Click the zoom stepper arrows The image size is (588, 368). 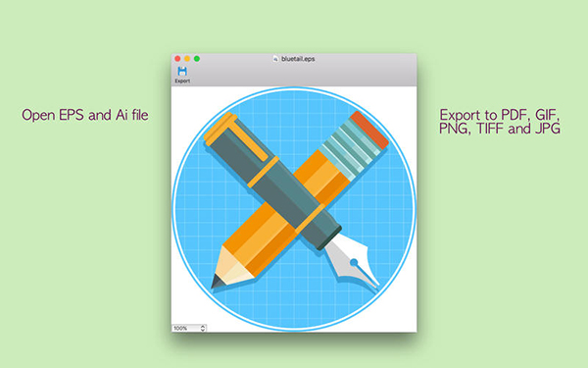click(203, 328)
